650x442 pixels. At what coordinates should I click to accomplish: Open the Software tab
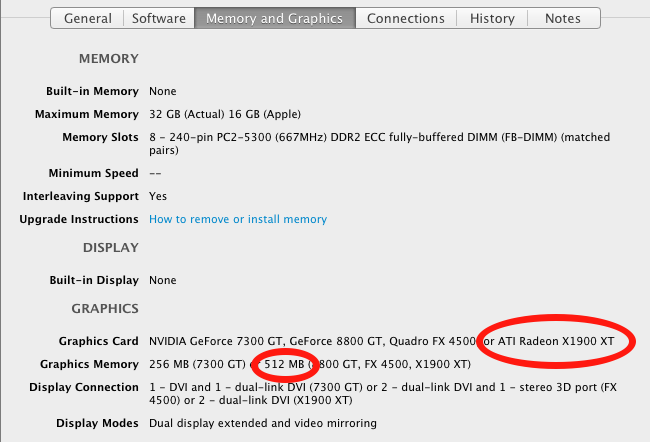point(159,18)
